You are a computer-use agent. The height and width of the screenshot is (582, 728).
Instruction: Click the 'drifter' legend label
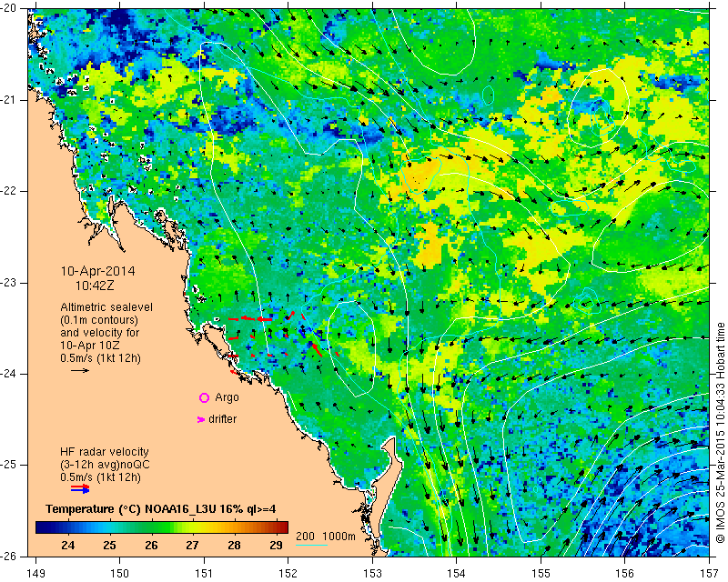[222, 419]
